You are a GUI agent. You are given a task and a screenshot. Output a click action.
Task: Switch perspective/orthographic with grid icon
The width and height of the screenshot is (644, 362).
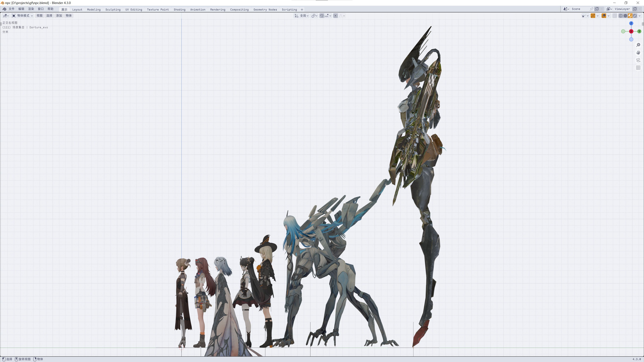[638, 68]
